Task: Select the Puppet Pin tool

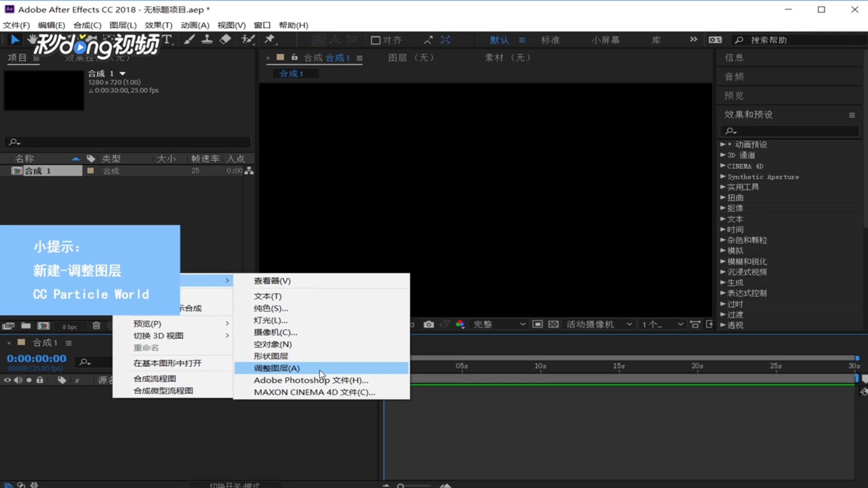Action: [x=269, y=40]
